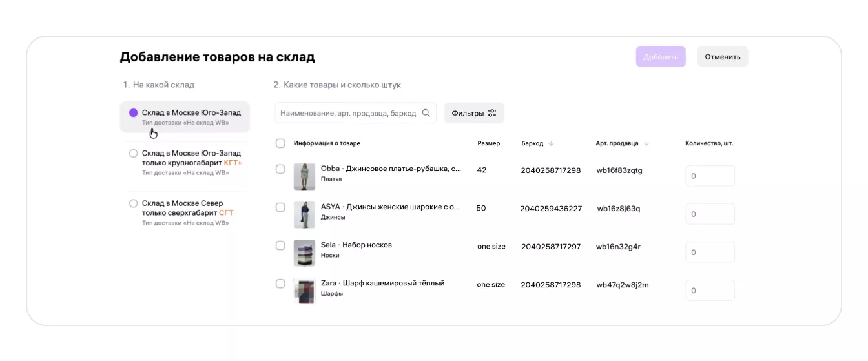Toggle the select-all checkbox in table header
This screenshot has height=361, width=868.
pyautogui.click(x=280, y=143)
